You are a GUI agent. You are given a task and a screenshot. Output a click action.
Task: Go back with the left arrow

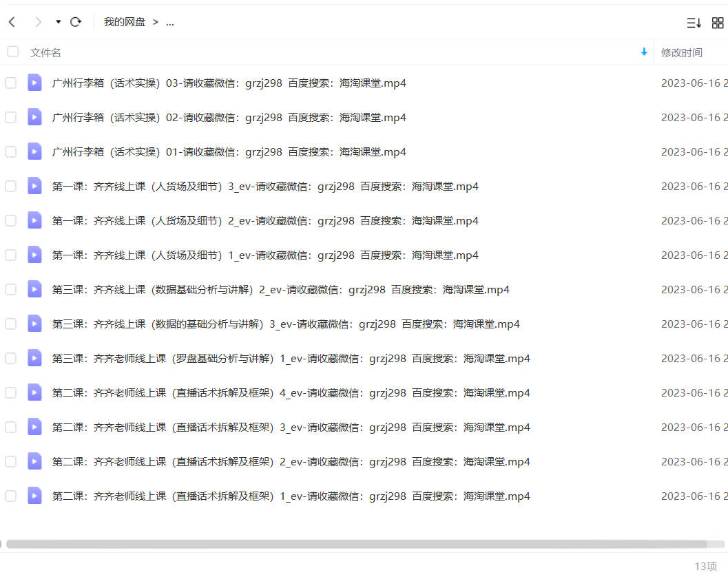[12, 22]
